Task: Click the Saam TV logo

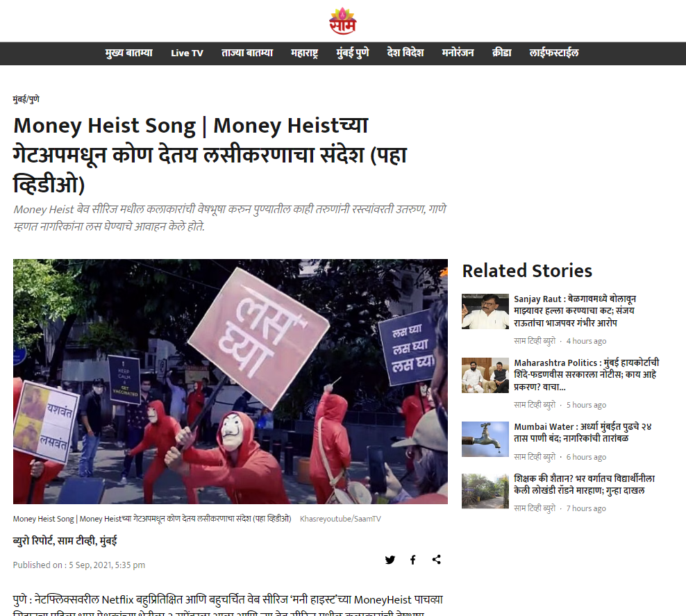Action: tap(342, 21)
